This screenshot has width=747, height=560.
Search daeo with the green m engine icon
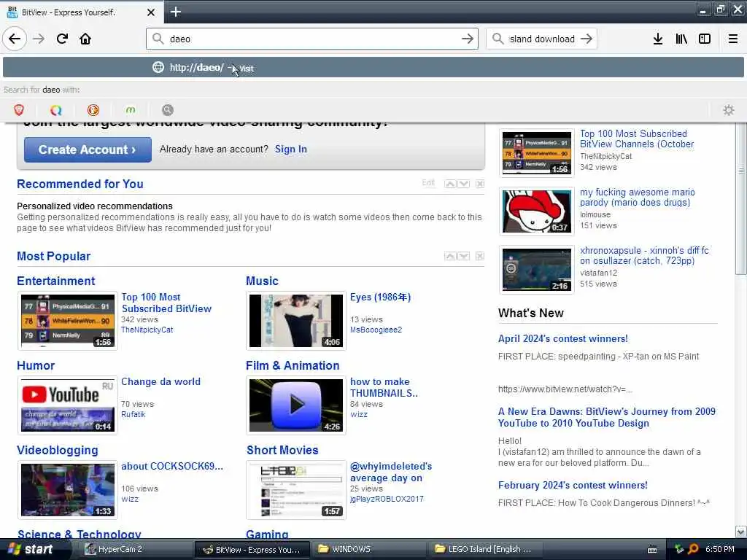(131, 110)
